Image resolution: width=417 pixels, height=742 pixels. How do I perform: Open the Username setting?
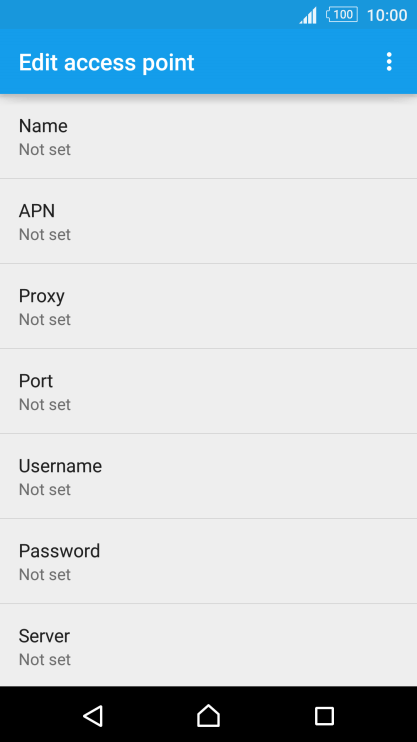click(208, 476)
